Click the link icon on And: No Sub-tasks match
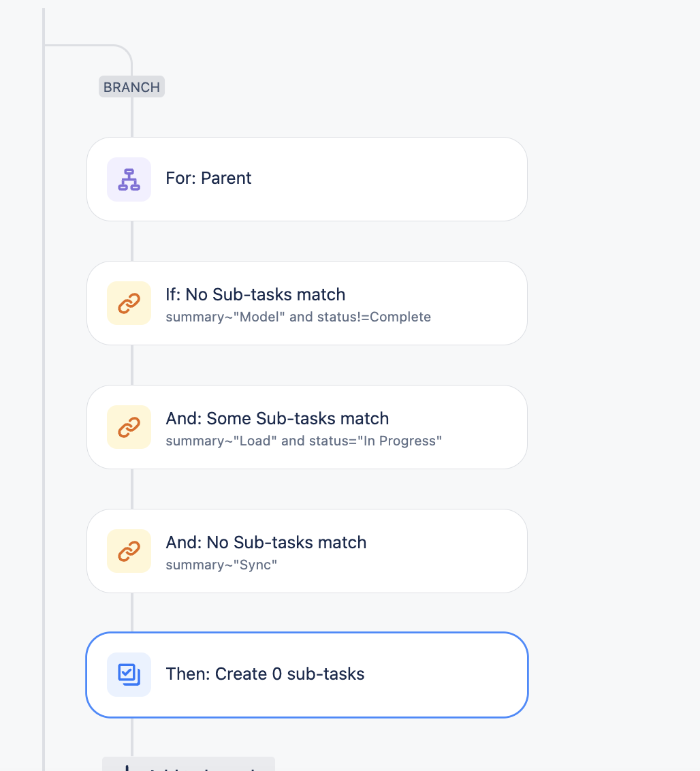 pyautogui.click(x=129, y=550)
